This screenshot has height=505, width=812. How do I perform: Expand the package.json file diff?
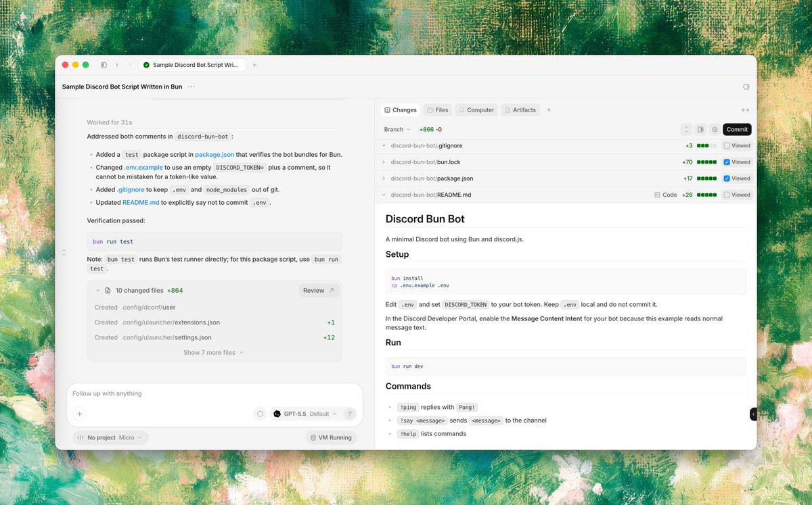click(x=384, y=178)
